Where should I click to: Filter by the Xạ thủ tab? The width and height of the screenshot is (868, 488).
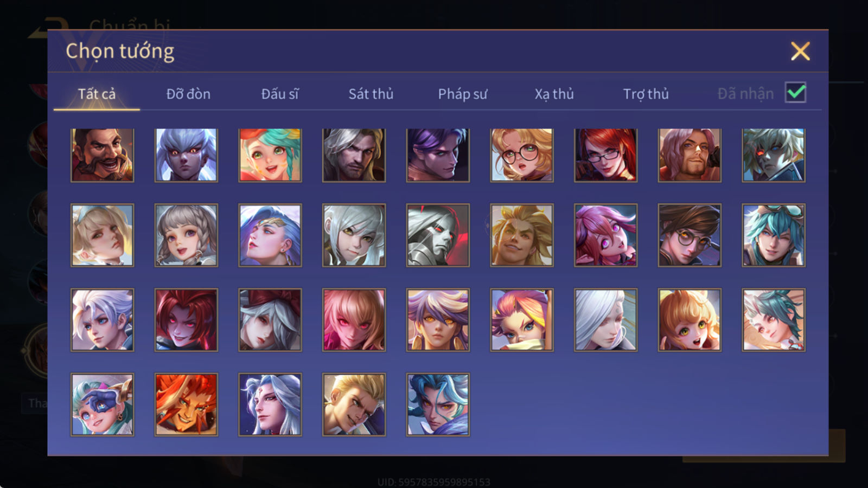point(554,94)
